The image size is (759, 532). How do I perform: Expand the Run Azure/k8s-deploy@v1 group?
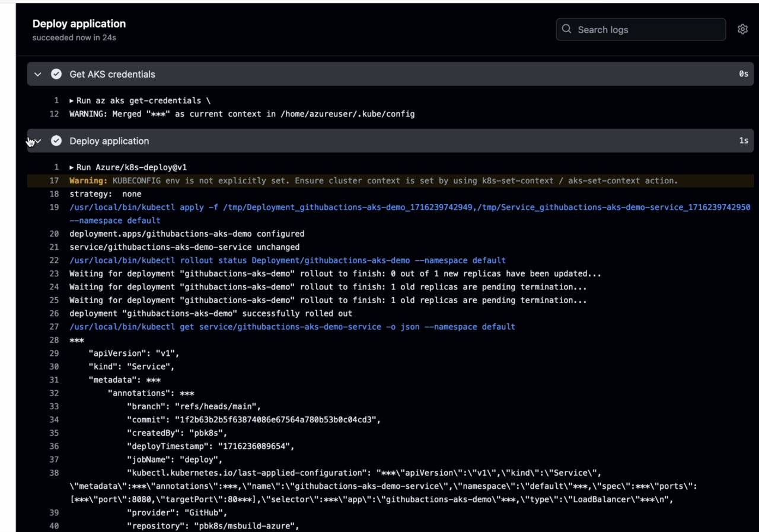[x=72, y=167]
